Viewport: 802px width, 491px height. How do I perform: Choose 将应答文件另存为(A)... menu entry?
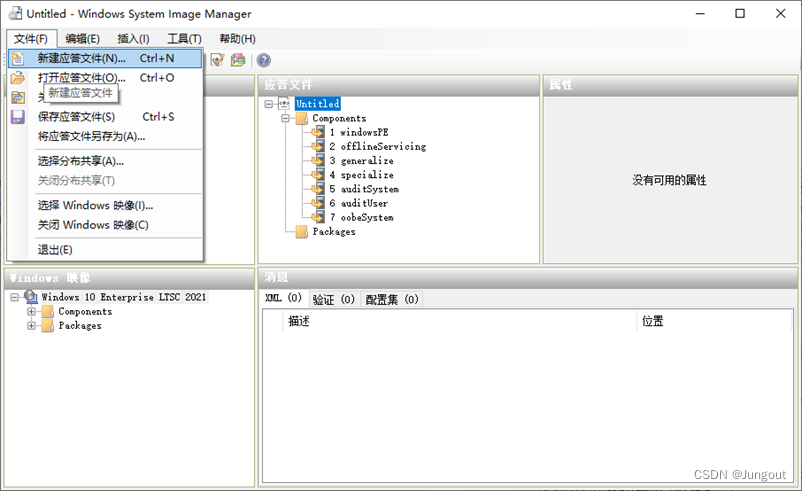tap(105, 137)
